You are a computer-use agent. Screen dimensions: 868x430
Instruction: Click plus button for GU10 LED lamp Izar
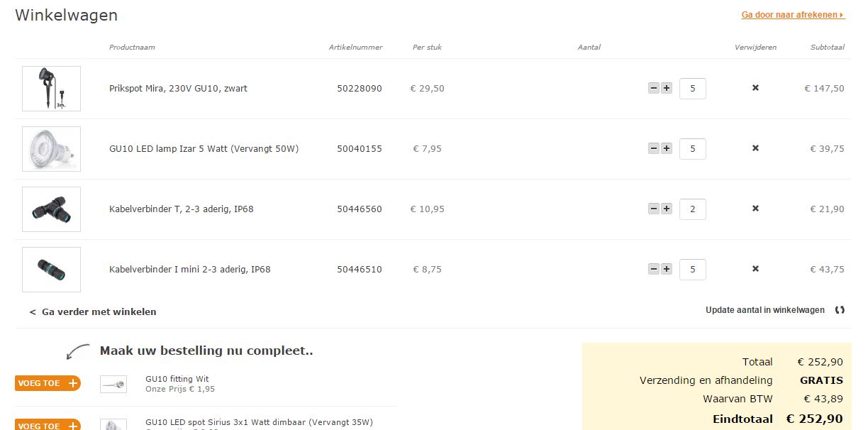(667, 148)
